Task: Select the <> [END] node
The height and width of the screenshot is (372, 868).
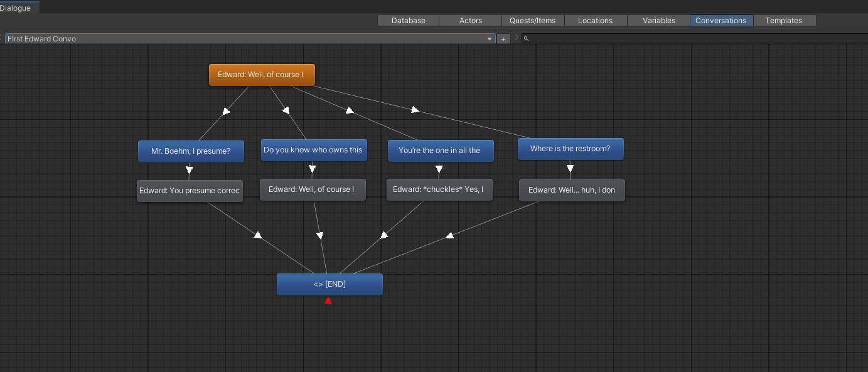Action: [330, 284]
